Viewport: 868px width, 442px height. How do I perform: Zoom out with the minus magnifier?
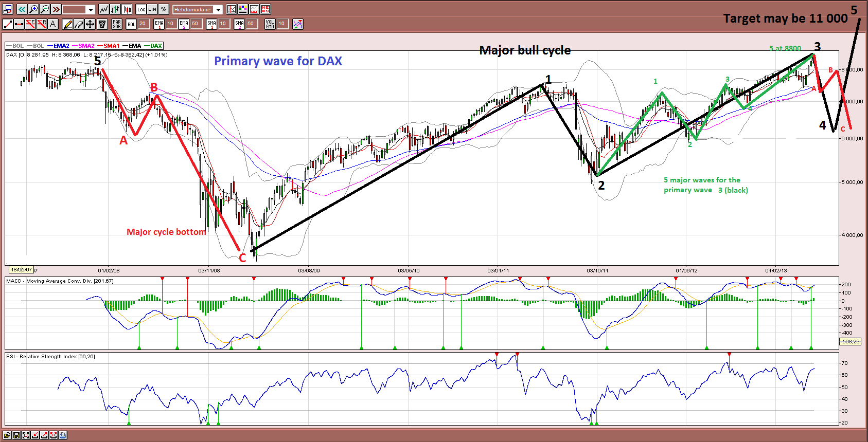point(45,9)
